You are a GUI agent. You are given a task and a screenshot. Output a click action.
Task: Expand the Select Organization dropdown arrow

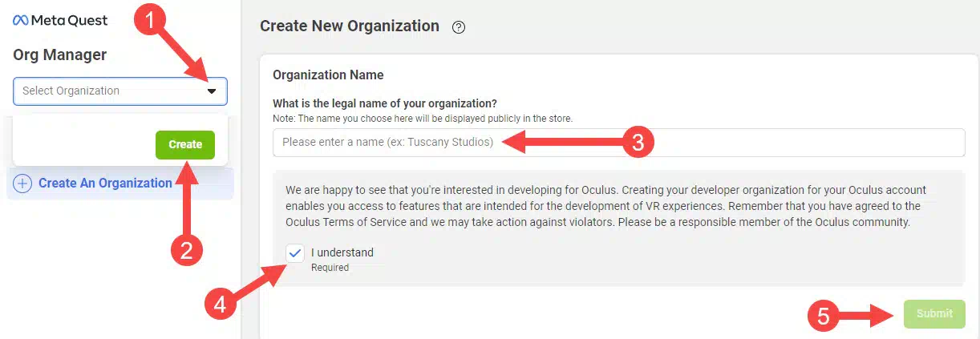tap(212, 91)
